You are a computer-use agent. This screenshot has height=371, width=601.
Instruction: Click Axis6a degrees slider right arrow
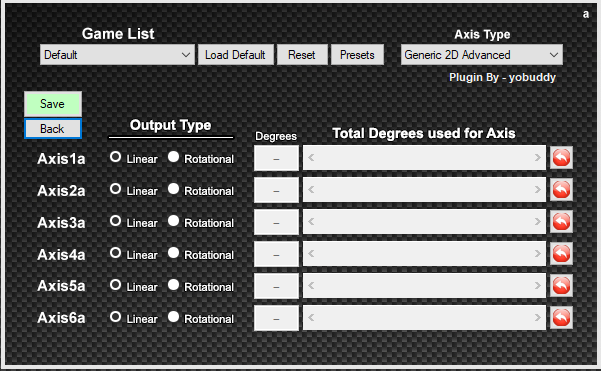(x=538, y=317)
